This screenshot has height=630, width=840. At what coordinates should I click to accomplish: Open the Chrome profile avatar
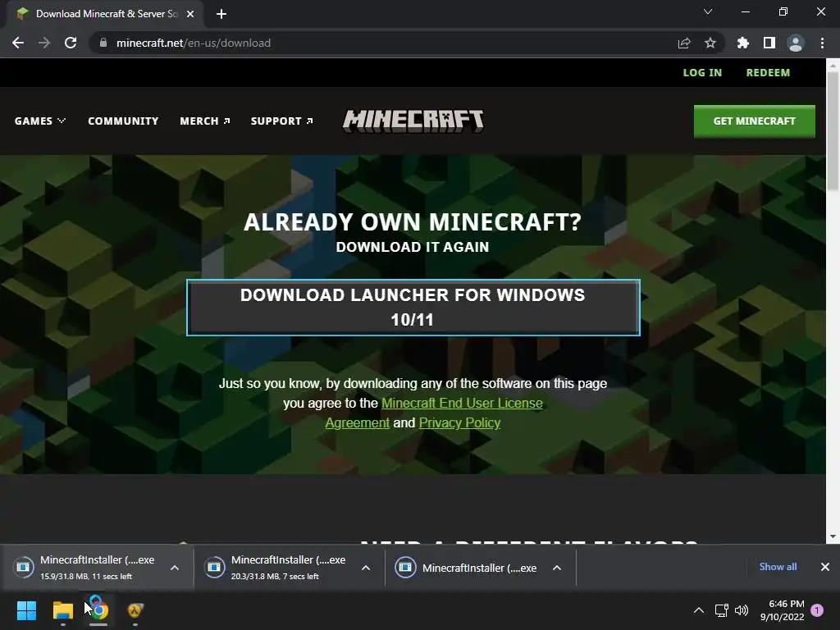point(796,43)
